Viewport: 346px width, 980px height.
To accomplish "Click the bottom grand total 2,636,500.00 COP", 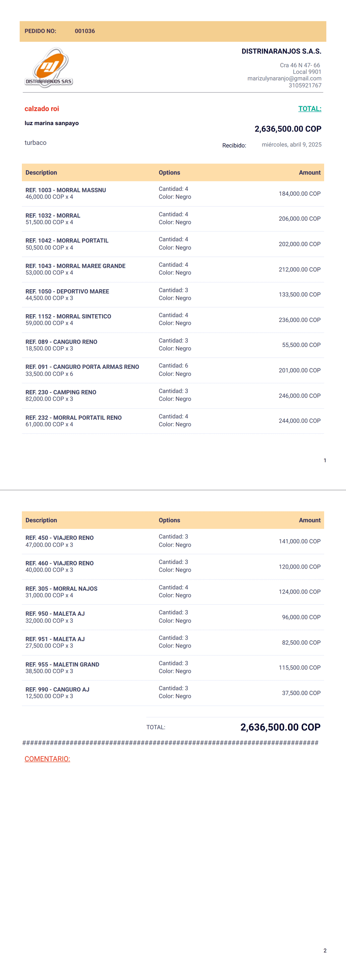I will point(280,727).
